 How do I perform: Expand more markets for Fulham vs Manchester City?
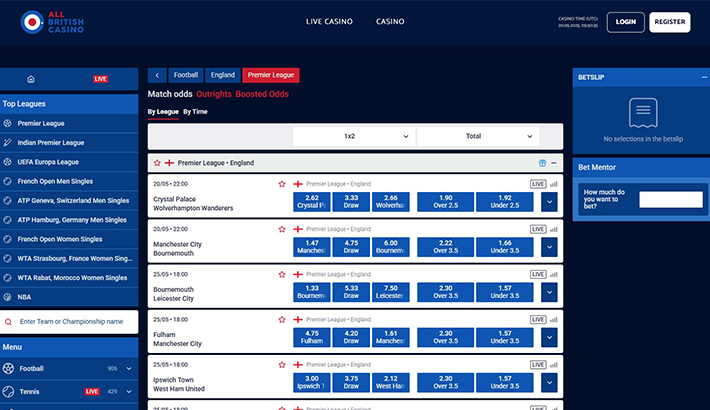tap(549, 338)
